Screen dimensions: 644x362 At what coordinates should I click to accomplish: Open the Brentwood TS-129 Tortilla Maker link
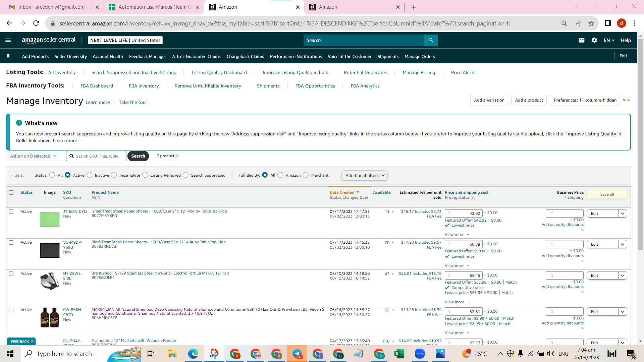[160, 273]
